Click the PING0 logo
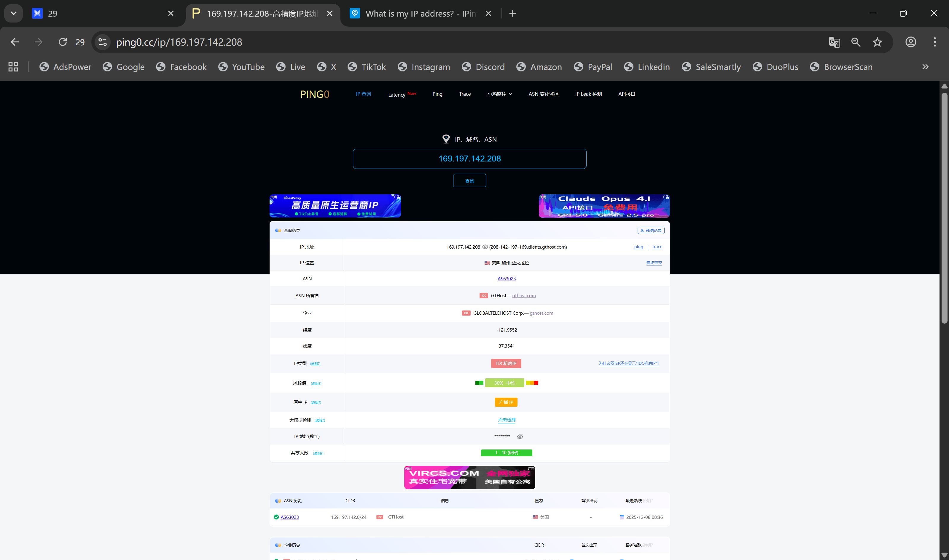The image size is (949, 560). tap(314, 94)
